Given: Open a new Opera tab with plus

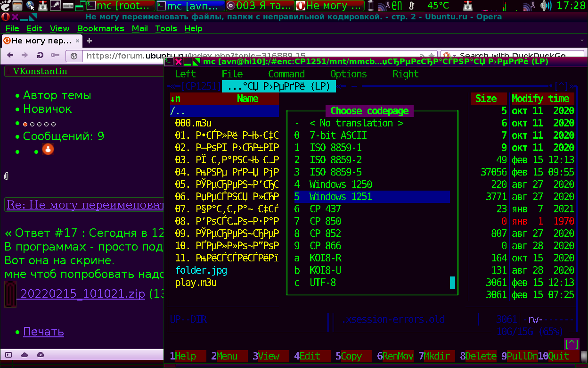Looking at the screenshot, I should [89, 41].
